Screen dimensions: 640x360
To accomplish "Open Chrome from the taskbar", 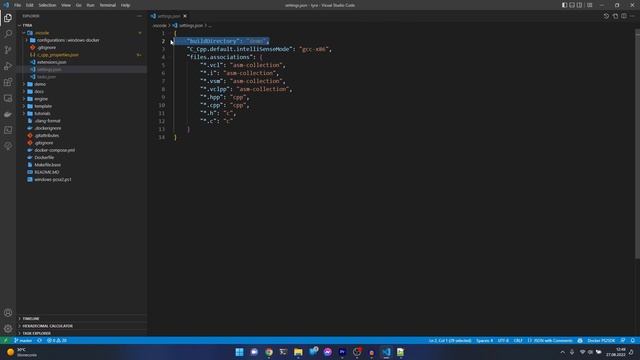I will click(269, 352).
